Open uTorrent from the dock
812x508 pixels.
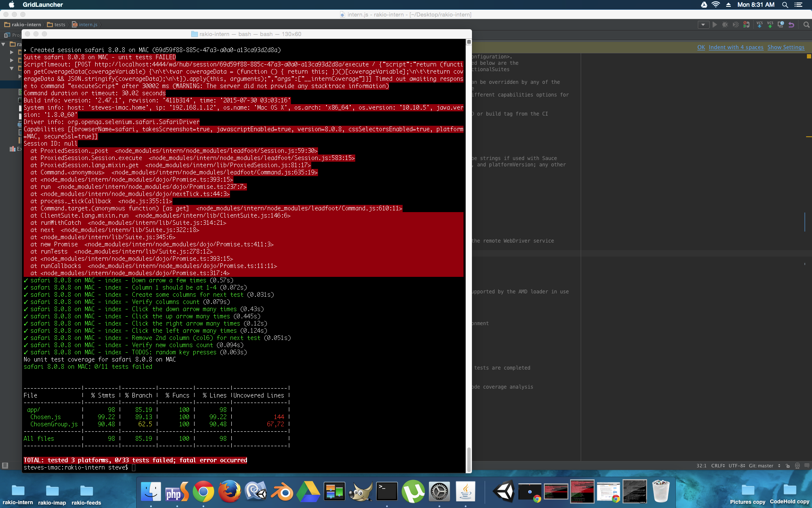[413, 491]
